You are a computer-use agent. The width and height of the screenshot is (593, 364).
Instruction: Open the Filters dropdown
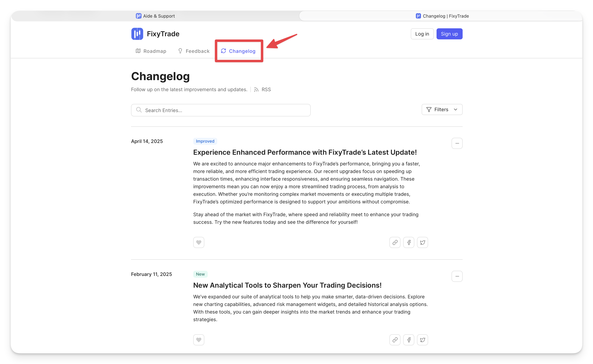tap(442, 109)
